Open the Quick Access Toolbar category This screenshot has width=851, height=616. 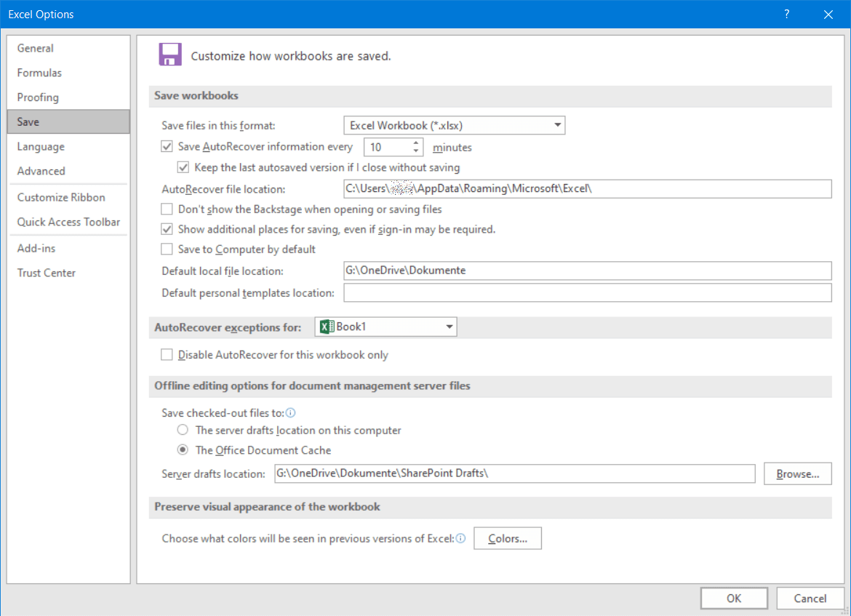(x=68, y=222)
